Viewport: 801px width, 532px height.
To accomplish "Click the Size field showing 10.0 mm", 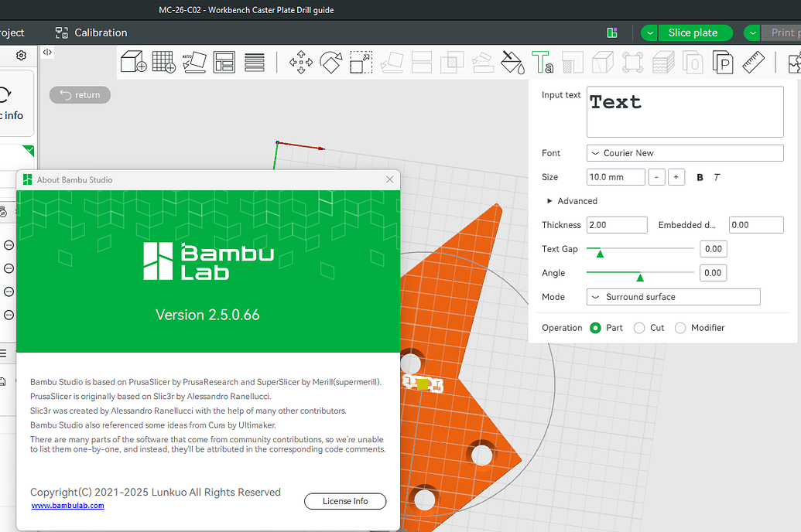I will [615, 177].
